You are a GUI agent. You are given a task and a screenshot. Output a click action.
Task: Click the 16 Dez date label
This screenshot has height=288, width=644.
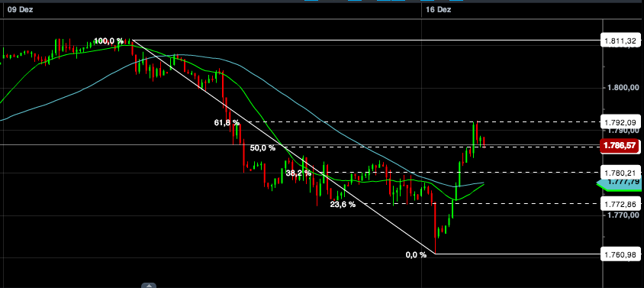tap(438, 9)
